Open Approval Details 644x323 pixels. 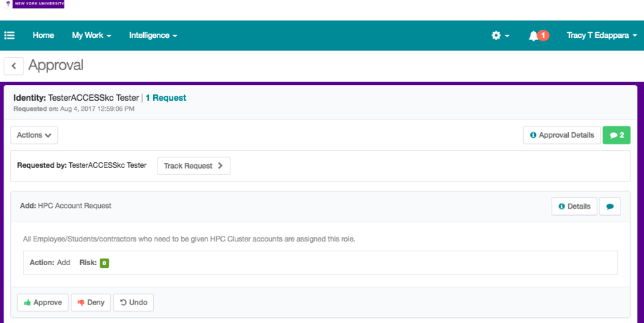point(562,135)
